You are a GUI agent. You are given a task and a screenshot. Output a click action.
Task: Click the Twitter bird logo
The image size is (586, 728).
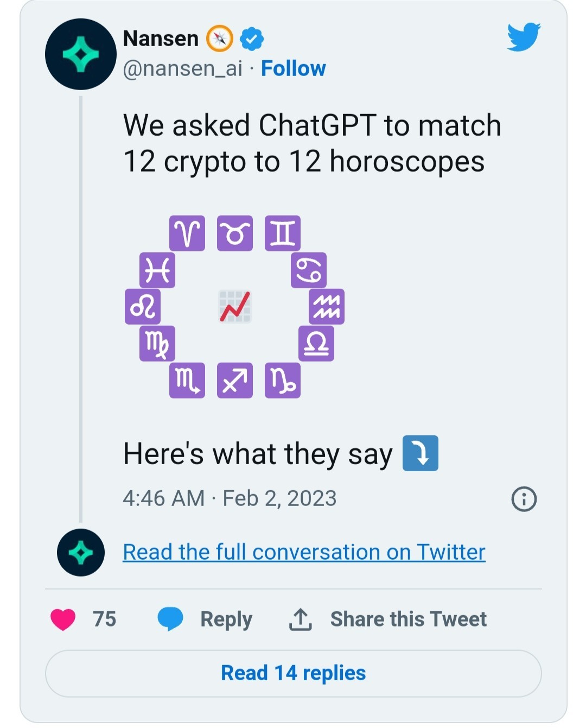(524, 37)
